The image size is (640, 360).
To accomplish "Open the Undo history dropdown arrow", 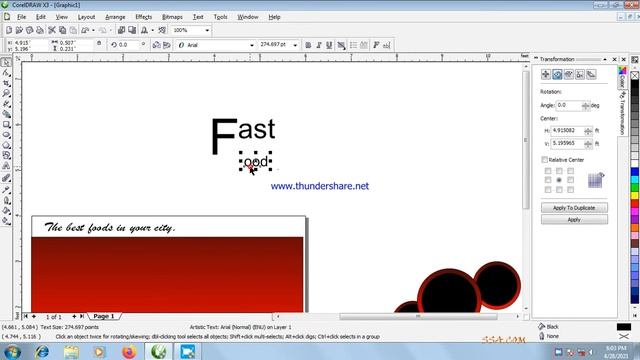I will (93, 30).
